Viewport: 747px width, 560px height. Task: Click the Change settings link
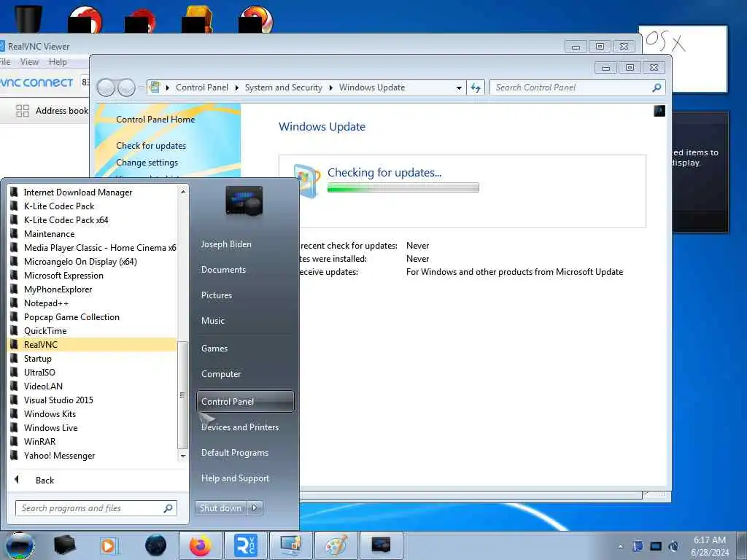[x=147, y=163]
